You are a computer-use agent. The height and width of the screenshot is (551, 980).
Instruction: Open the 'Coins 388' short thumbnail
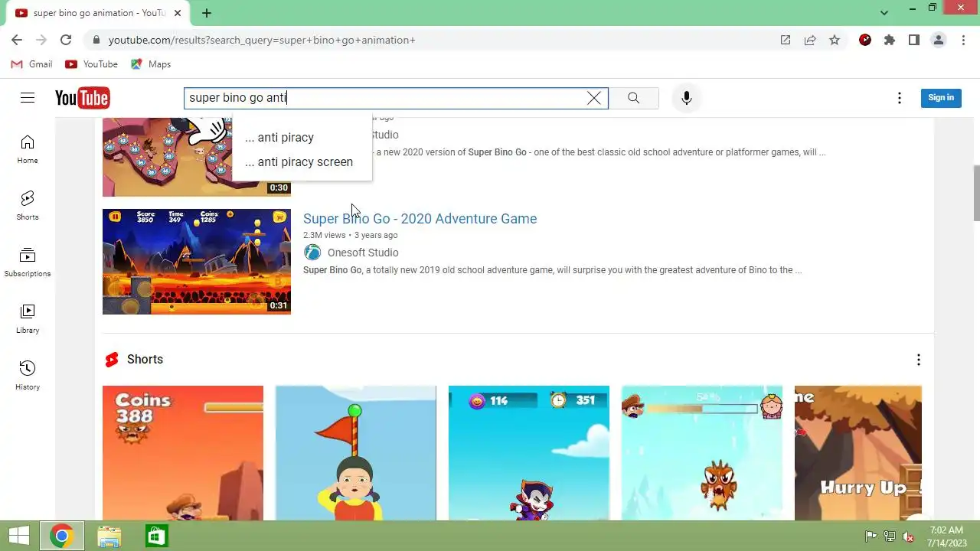tap(183, 453)
